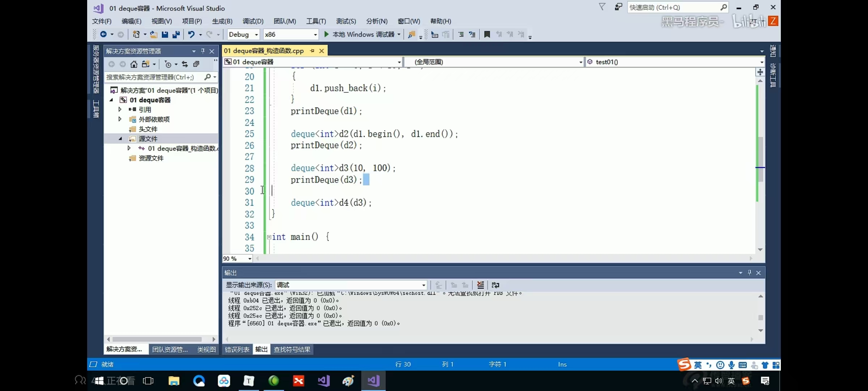
Task: Open the x86 platform dropdown
Action: click(x=315, y=34)
